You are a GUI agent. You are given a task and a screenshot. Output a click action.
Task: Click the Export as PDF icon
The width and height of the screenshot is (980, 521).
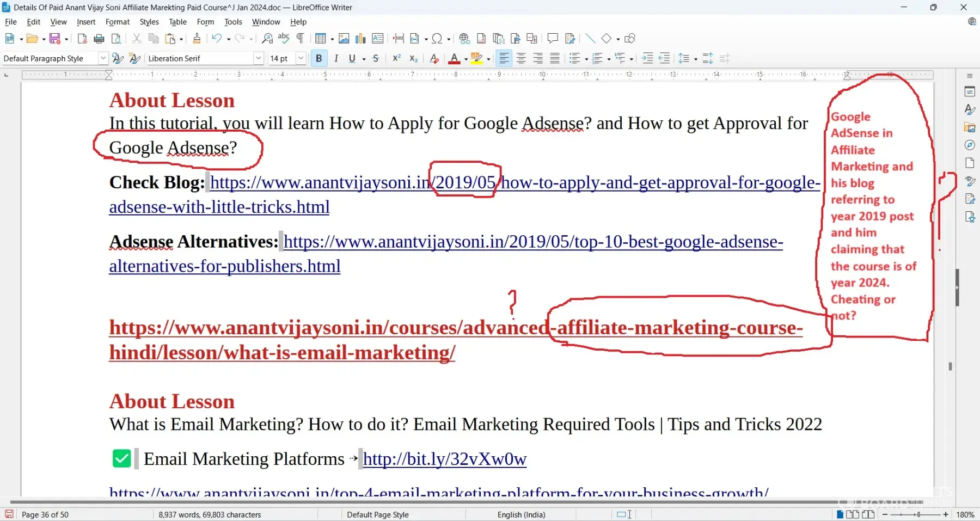tap(82, 39)
